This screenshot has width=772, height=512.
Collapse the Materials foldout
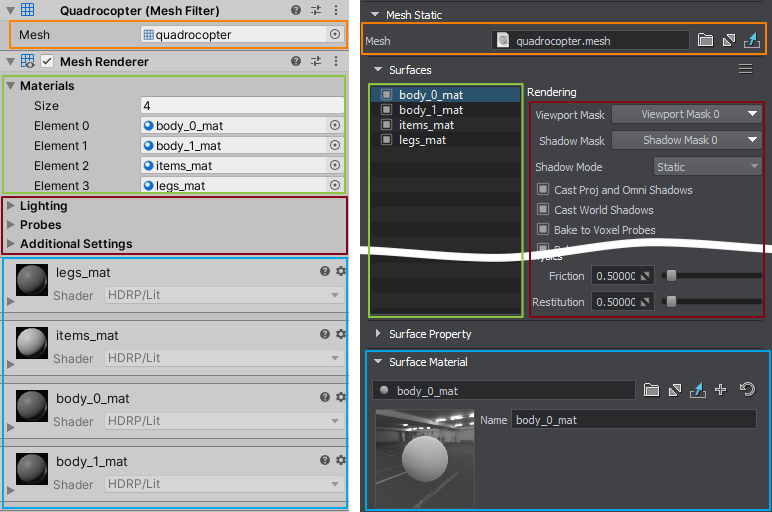click(x=11, y=86)
